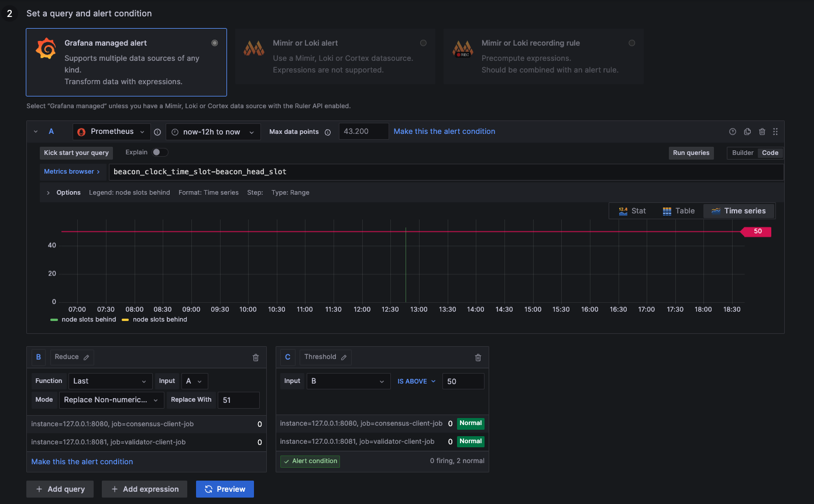Delete query A with the trash icon
Image resolution: width=814 pixels, height=504 pixels.
click(x=762, y=132)
